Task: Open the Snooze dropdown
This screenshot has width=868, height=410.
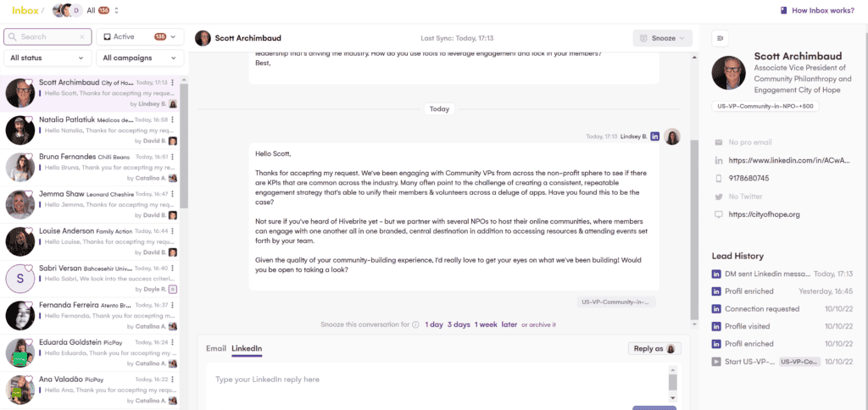Action: (663, 38)
